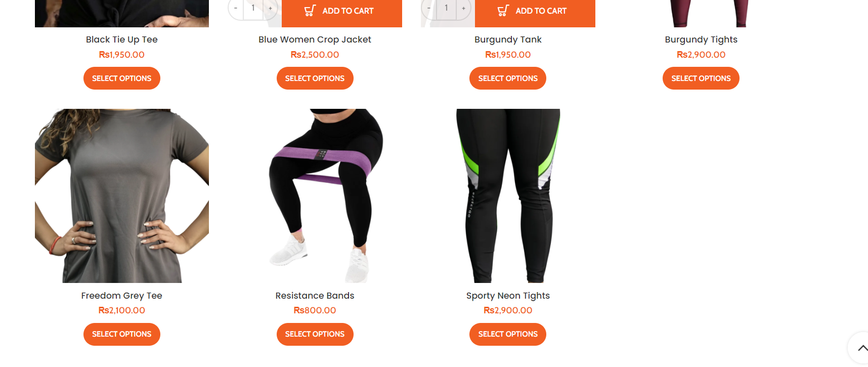Viewport: 868px width, 367px height.
Task: Click quantity field for Burgundy Tank
Action: point(446,8)
